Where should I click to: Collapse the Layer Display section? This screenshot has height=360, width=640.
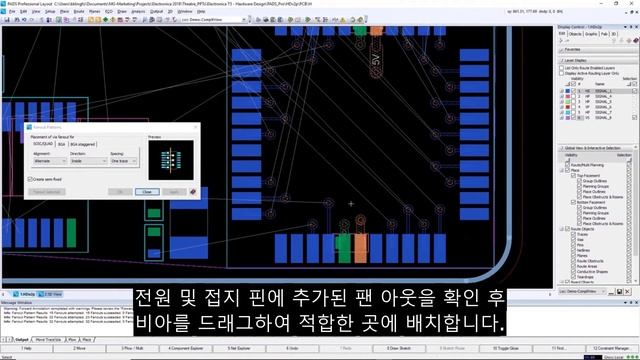pos(562,60)
